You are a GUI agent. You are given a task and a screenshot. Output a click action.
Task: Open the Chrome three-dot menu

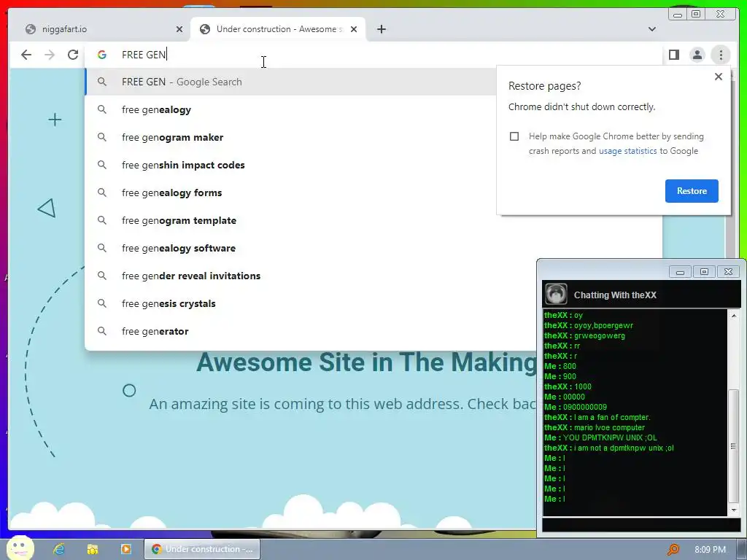(721, 55)
